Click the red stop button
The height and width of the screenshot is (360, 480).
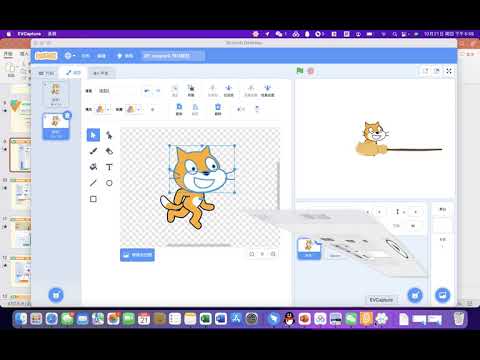pyautogui.click(x=311, y=71)
